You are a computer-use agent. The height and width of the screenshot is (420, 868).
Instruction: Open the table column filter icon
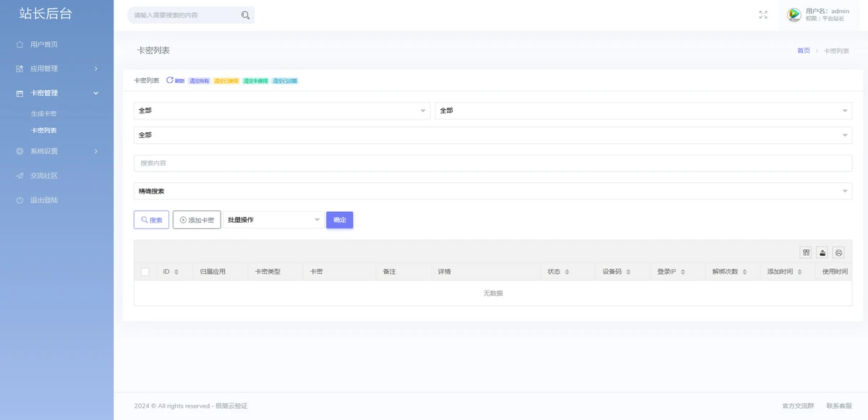pos(806,252)
